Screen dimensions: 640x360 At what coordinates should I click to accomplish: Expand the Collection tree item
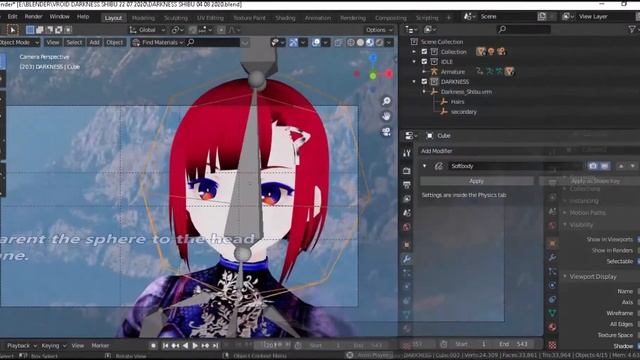tap(414, 52)
